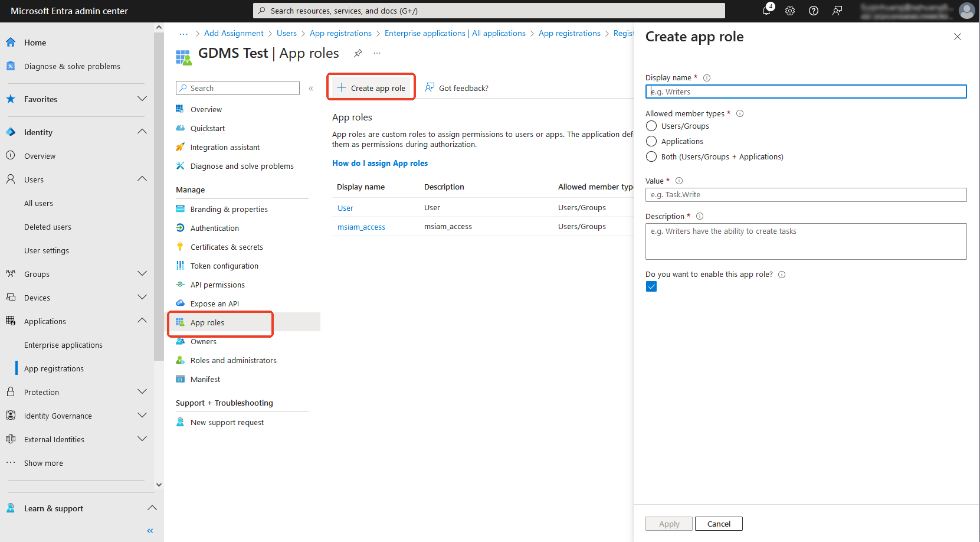Click the Value input field
The width and height of the screenshot is (980, 542).
pyautogui.click(x=806, y=195)
